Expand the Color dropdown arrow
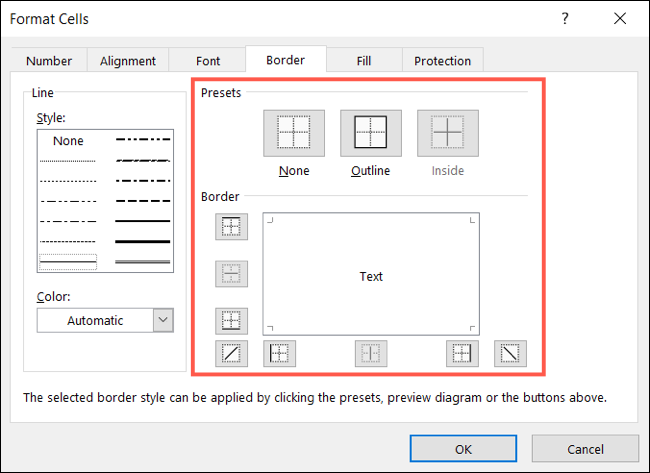The width and height of the screenshot is (650, 473). coord(163,320)
